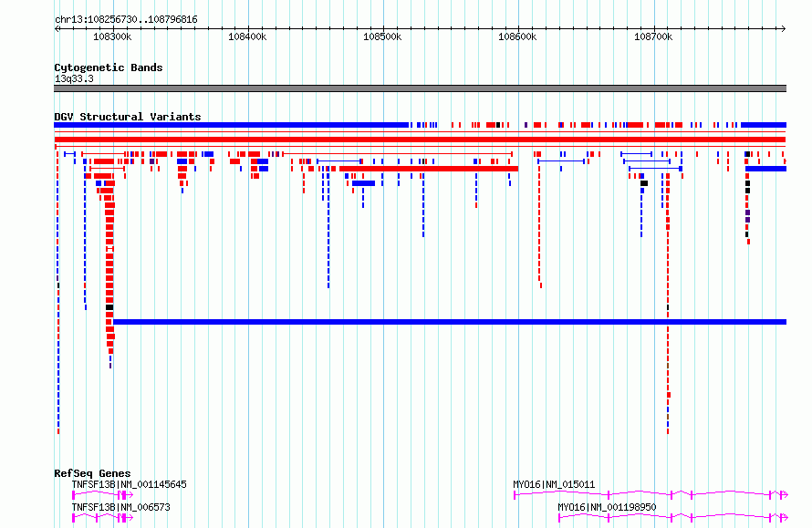Open the RefSeq Genes track title
This screenshot has width=812, height=528.
[x=92, y=473]
